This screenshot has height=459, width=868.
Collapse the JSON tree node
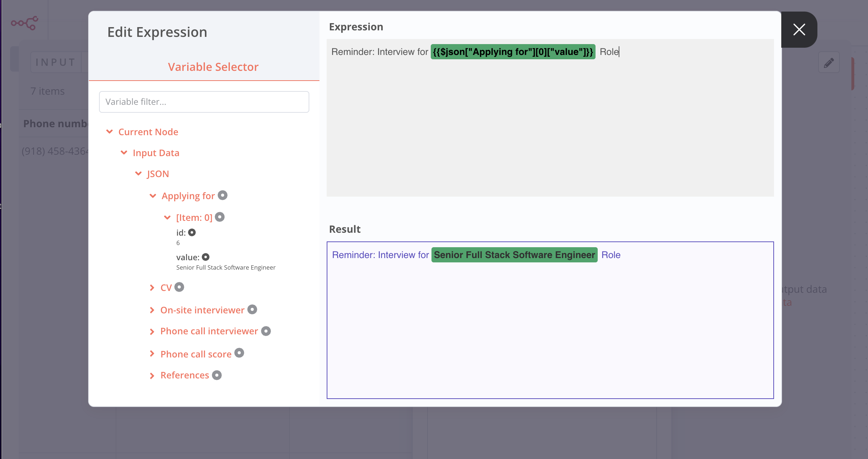pos(138,173)
